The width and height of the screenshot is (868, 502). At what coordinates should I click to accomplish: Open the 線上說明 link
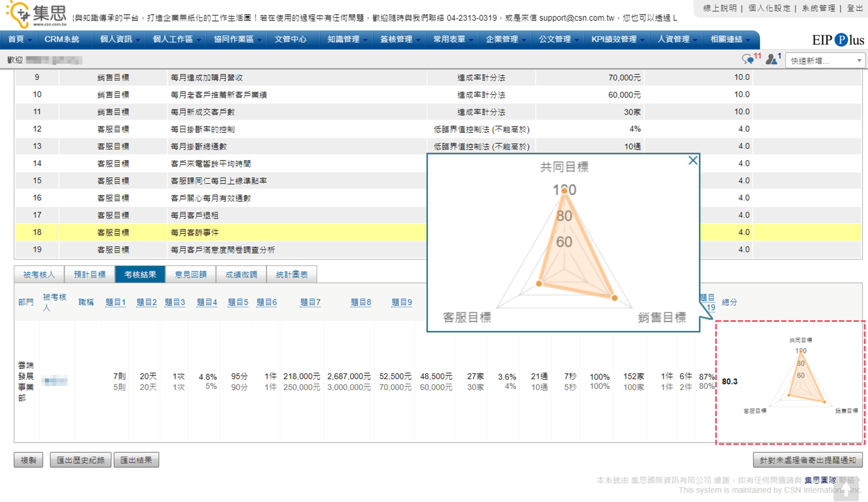719,7
